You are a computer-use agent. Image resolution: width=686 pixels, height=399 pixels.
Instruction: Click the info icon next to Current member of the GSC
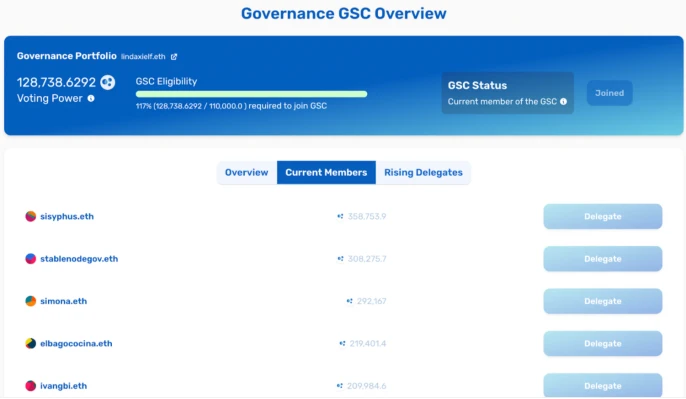point(564,102)
